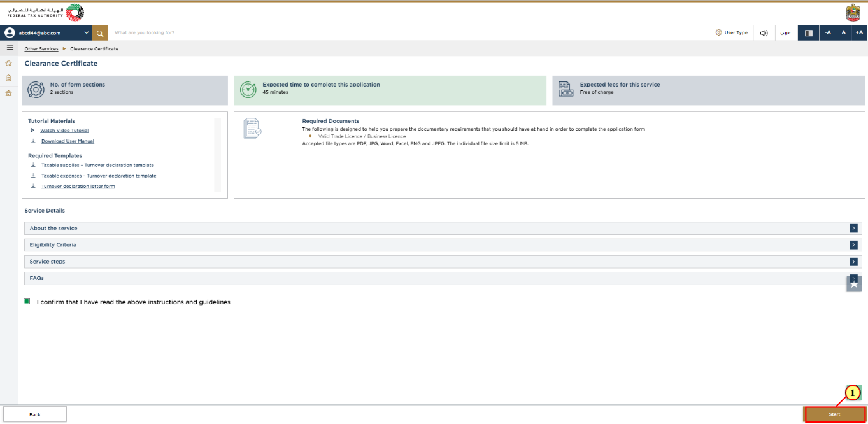Decrease font size with -A
The height and width of the screenshot is (424, 868).
[x=828, y=32]
